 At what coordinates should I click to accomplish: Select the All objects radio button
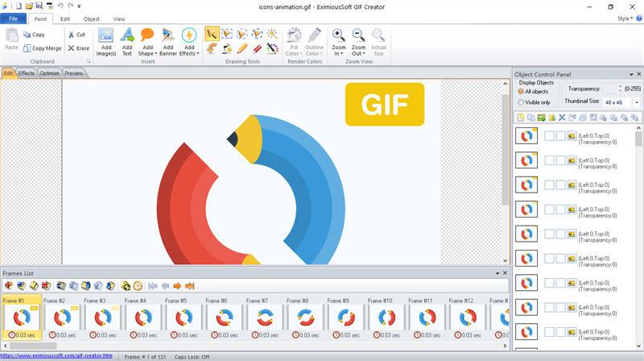click(x=521, y=91)
